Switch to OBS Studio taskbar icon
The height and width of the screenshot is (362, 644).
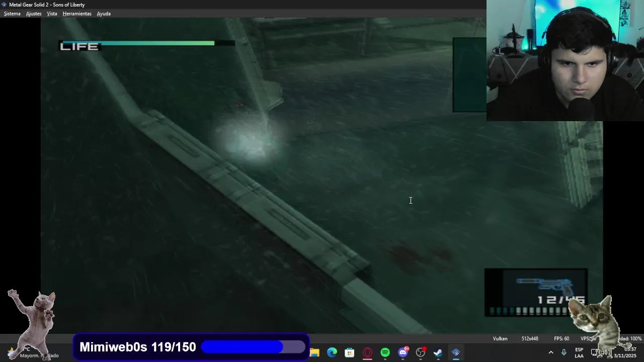pos(421,352)
